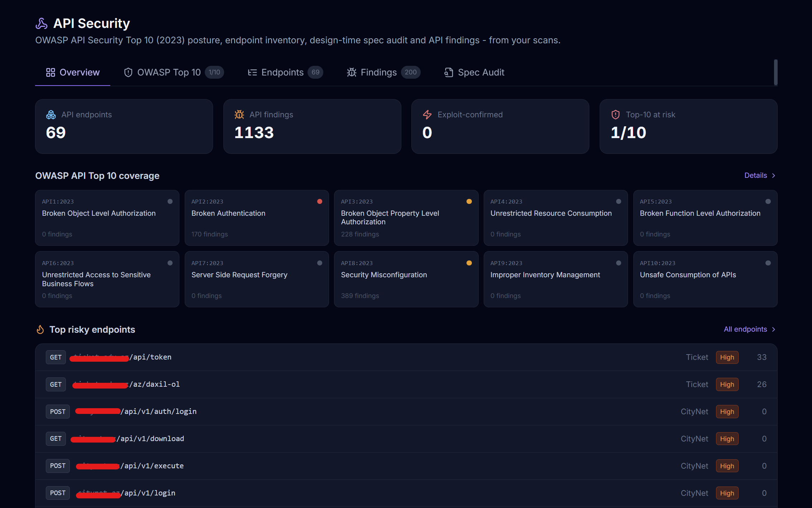This screenshot has height=508, width=812.
Task: Click the API Security webhook icon
Action: [x=42, y=24]
